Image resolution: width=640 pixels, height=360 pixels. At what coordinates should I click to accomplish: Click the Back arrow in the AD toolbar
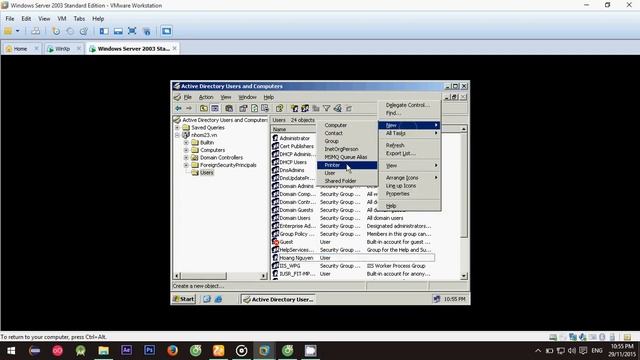pos(178,108)
